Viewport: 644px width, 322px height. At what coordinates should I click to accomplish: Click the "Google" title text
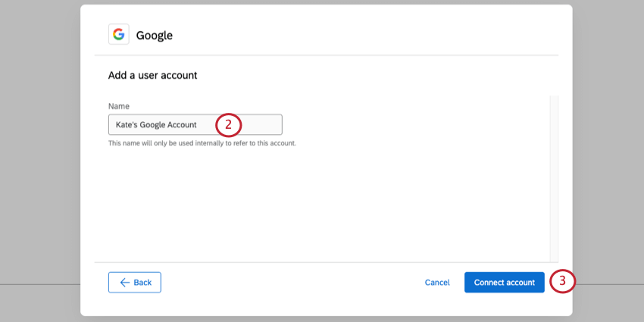[155, 35]
